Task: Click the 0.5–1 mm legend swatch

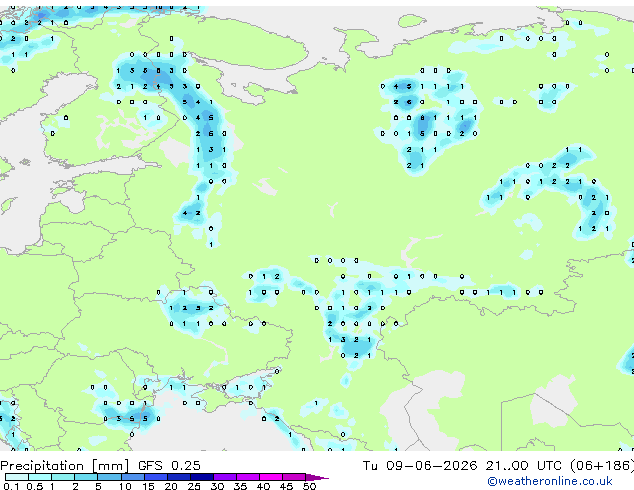Action: (x=40, y=477)
